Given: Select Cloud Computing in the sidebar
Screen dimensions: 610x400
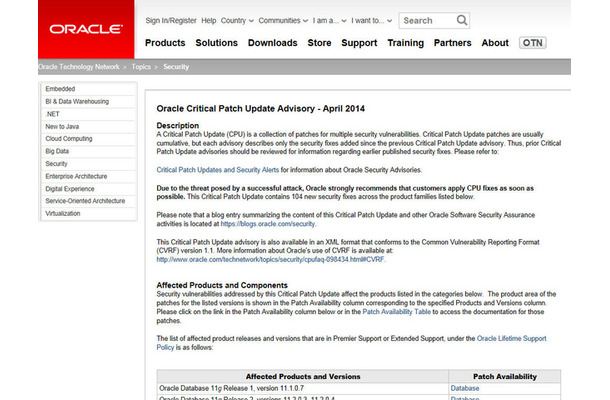Looking at the screenshot, I should point(72,138).
